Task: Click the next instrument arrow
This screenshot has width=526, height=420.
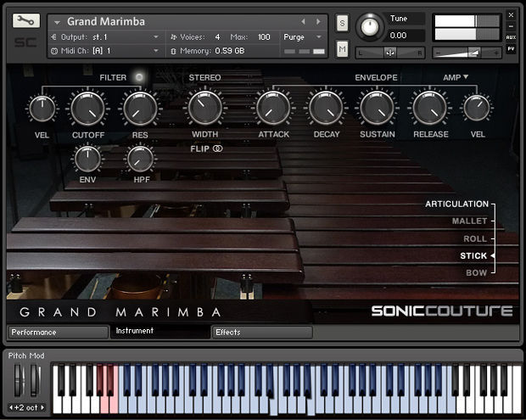Action: 317,21
